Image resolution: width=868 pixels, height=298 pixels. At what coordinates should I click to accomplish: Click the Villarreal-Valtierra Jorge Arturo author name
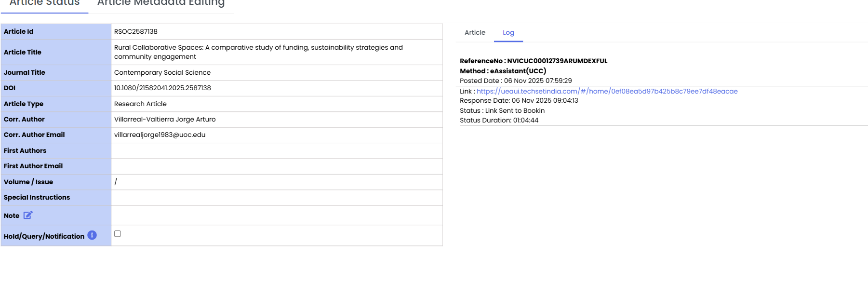coord(165,119)
